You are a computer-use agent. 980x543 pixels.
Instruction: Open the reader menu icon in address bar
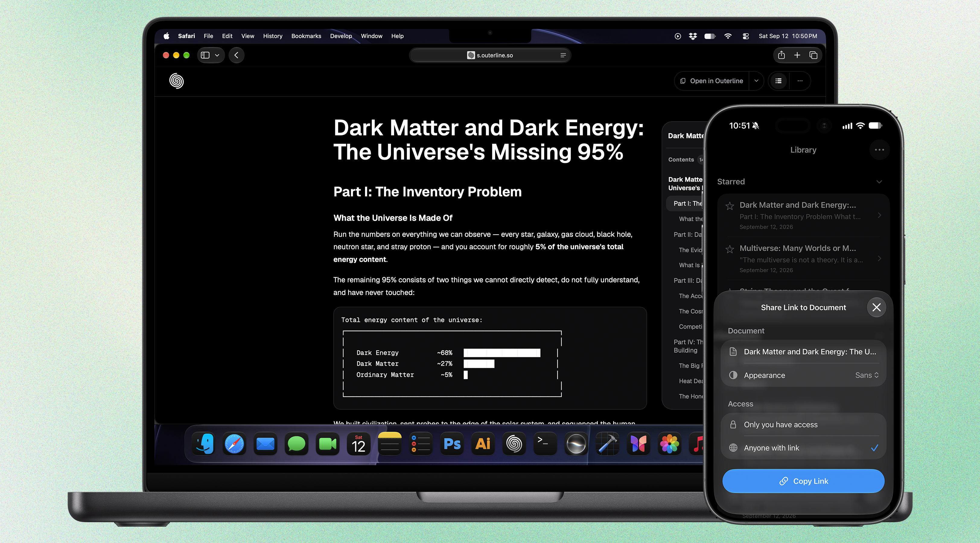563,55
